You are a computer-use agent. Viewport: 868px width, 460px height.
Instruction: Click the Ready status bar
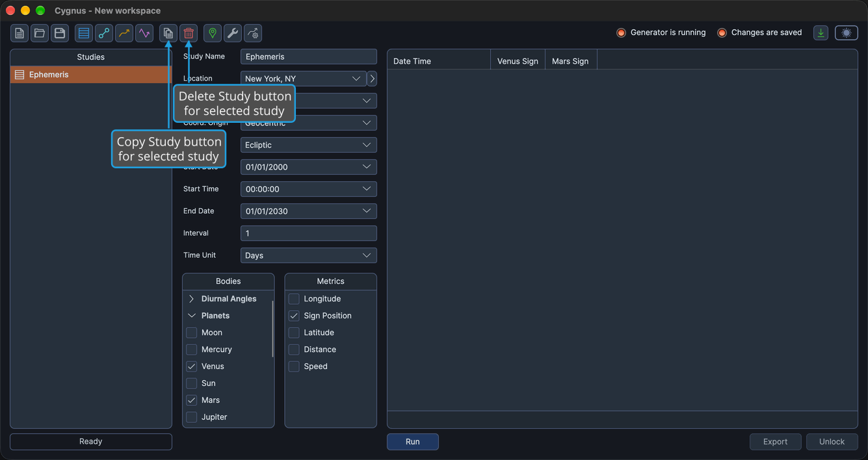91,442
